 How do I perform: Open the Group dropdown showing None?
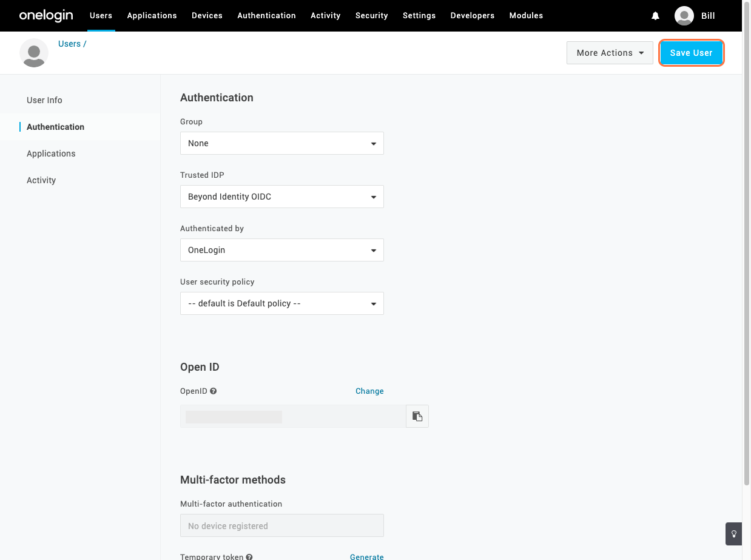(281, 143)
